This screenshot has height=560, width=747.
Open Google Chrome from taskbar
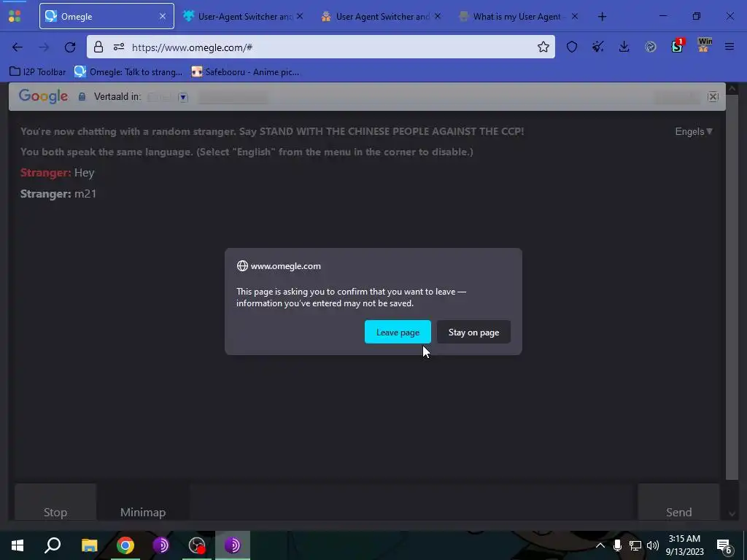coord(125,545)
